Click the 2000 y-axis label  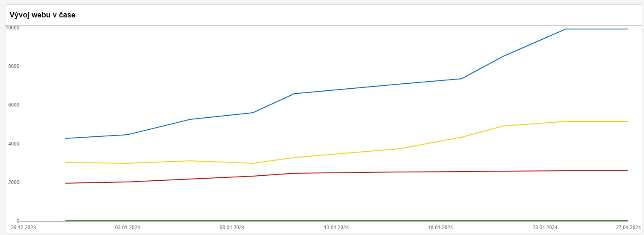pyautogui.click(x=14, y=182)
